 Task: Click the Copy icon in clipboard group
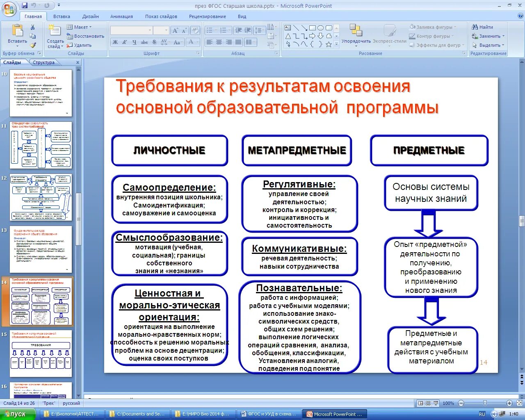[33, 36]
